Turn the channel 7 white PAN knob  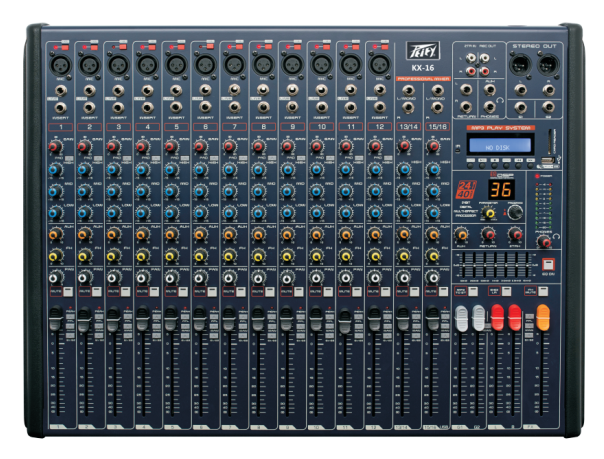click(230, 277)
